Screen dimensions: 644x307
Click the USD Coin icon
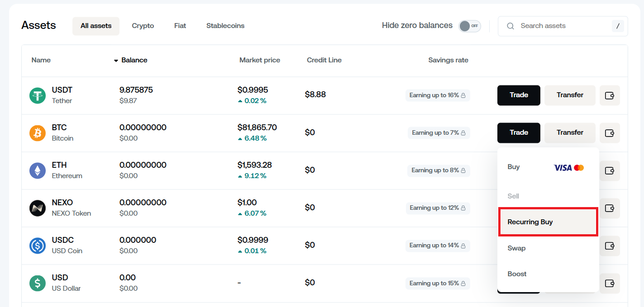38,246
